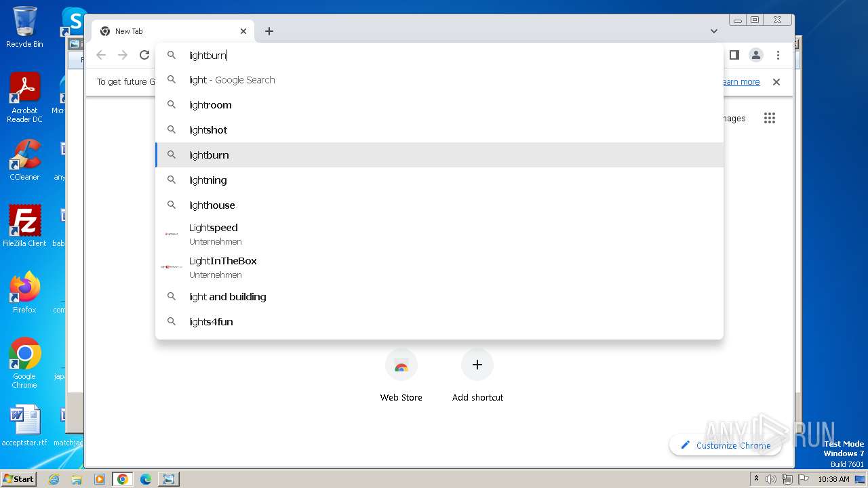Image resolution: width=868 pixels, height=488 pixels.
Task: Close the New Tab tab
Action: point(243,31)
